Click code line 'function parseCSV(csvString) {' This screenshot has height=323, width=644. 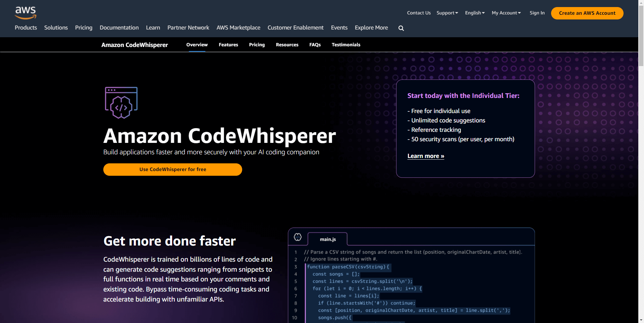tap(348, 267)
